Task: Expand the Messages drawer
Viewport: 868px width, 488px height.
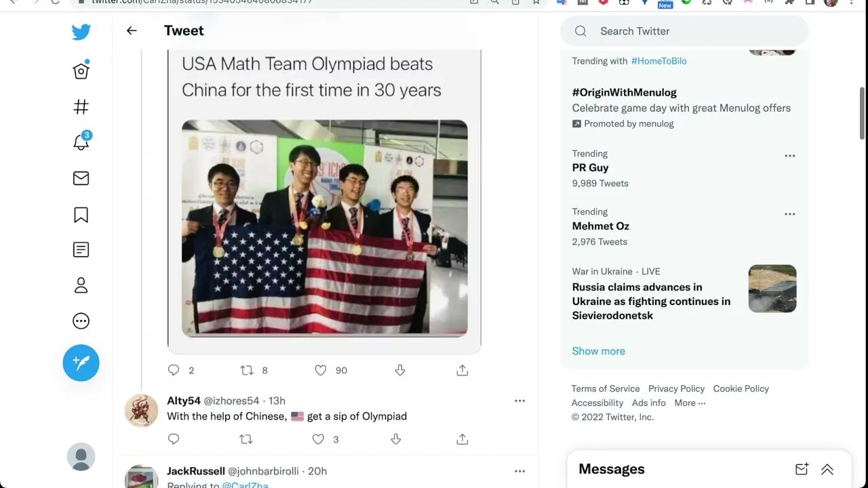Action: click(827, 469)
